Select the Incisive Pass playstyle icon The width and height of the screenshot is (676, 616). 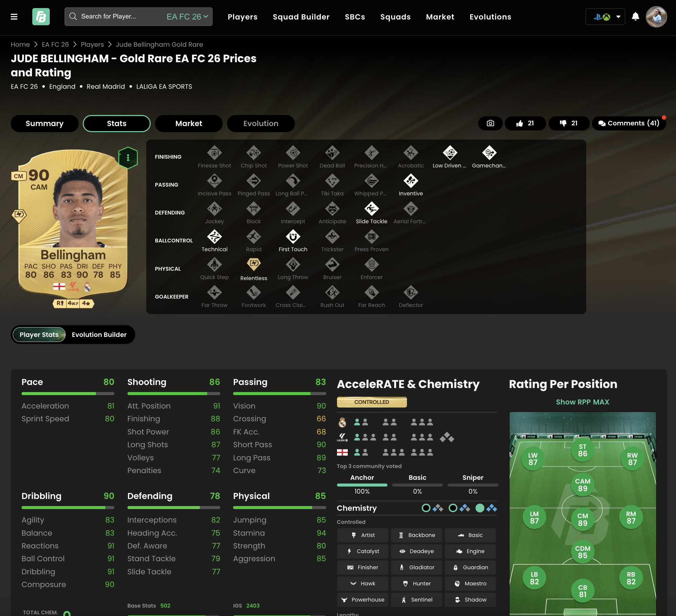[215, 181]
